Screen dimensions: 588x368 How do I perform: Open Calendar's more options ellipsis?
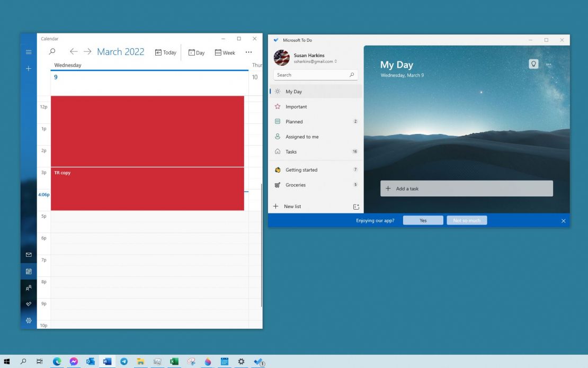click(x=248, y=52)
